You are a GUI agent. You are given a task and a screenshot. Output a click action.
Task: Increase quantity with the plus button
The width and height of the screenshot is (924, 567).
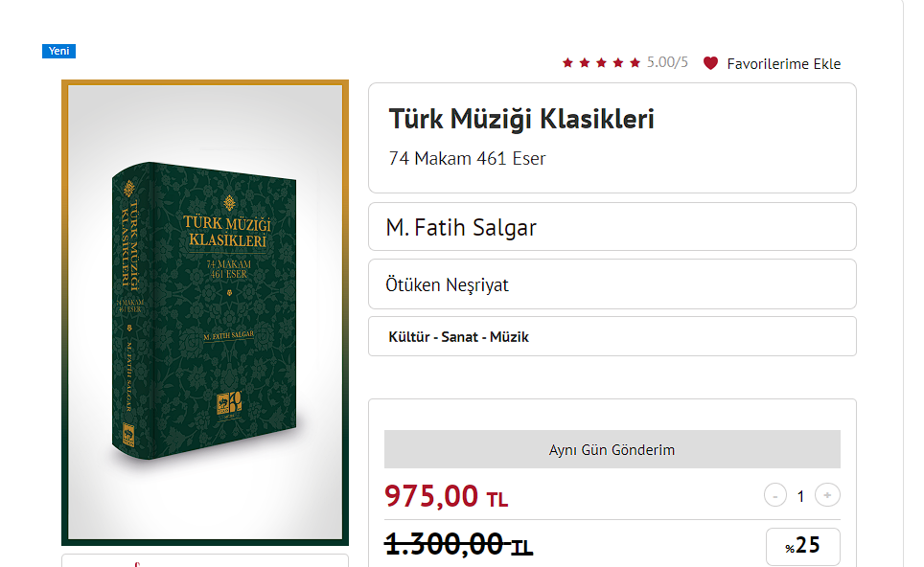click(827, 496)
